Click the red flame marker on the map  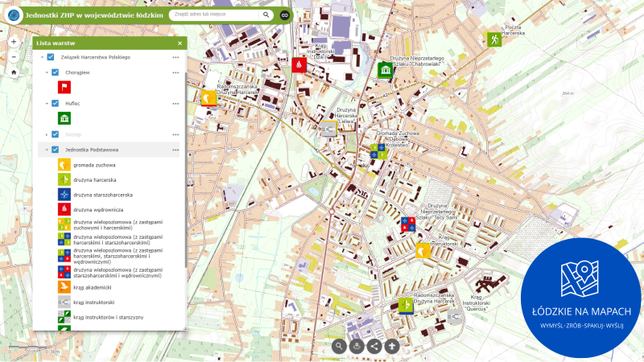pyautogui.click(x=299, y=64)
